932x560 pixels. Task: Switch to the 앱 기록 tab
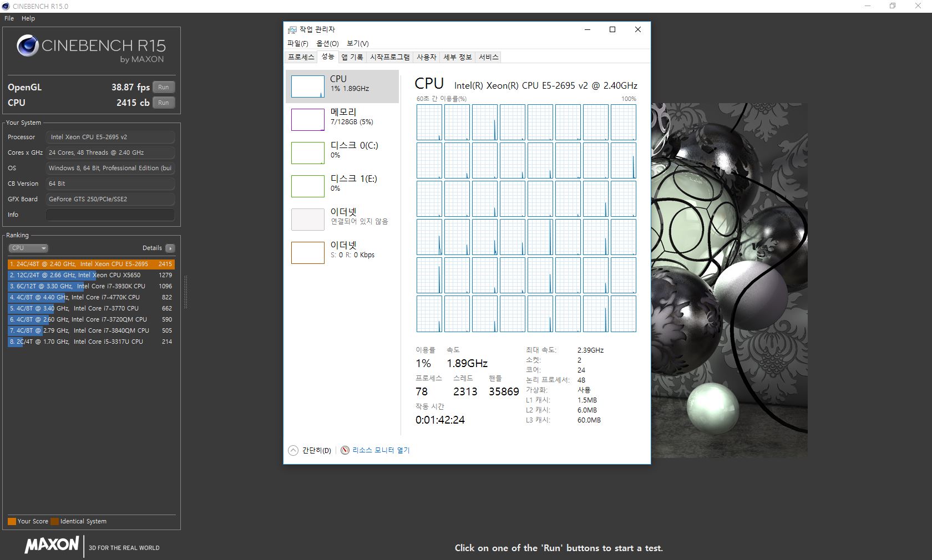[x=352, y=57]
